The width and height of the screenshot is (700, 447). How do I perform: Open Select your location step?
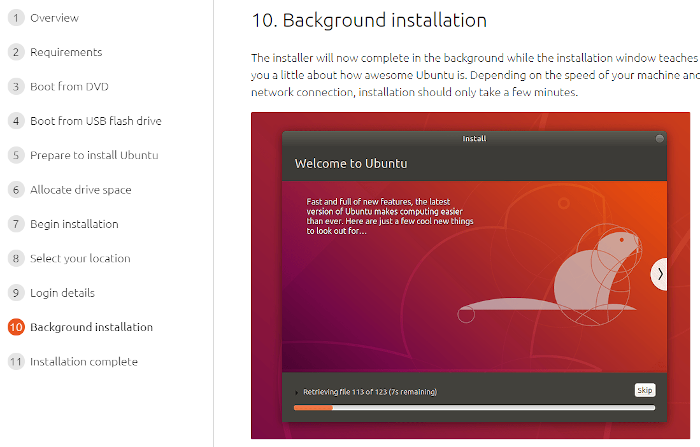coord(80,258)
